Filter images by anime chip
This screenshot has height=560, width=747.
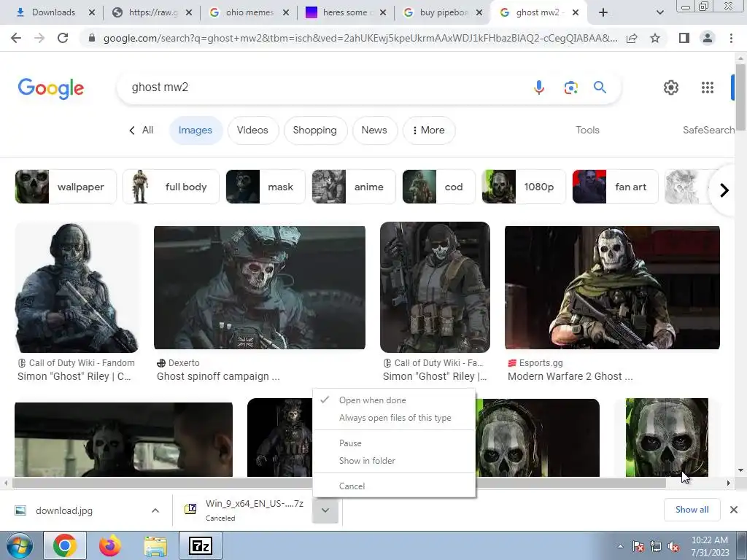tap(354, 187)
